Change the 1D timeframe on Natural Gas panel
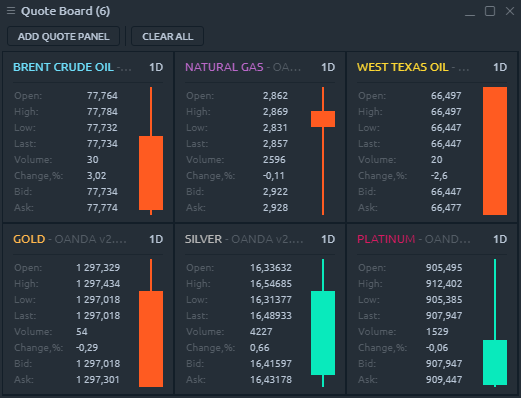The height and width of the screenshot is (398, 521). [x=328, y=67]
